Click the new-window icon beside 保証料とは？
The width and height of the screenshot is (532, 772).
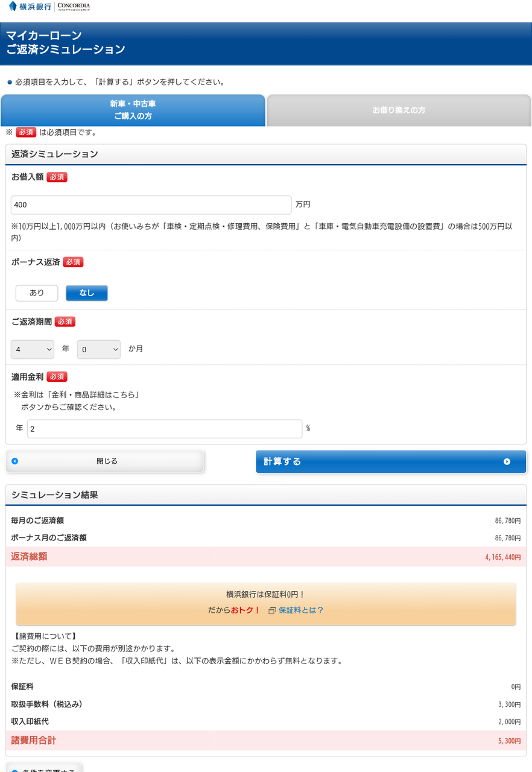coord(272,610)
